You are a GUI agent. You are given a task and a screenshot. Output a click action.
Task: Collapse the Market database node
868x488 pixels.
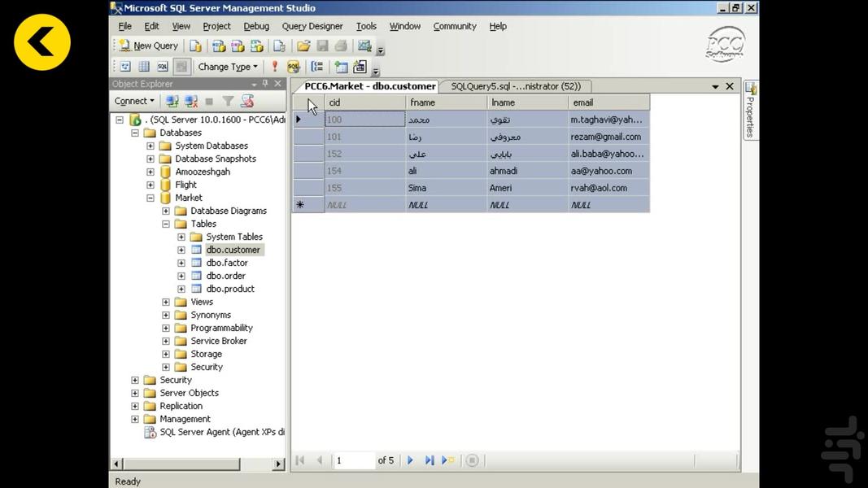click(x=150, y=198)
